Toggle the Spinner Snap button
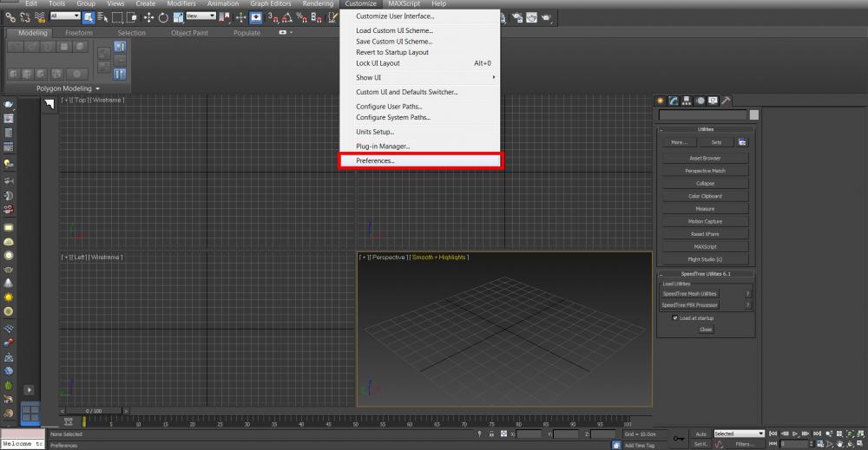The width and height of the screenshot is (868, 450). pyautogui.click(x=316, y=17)
